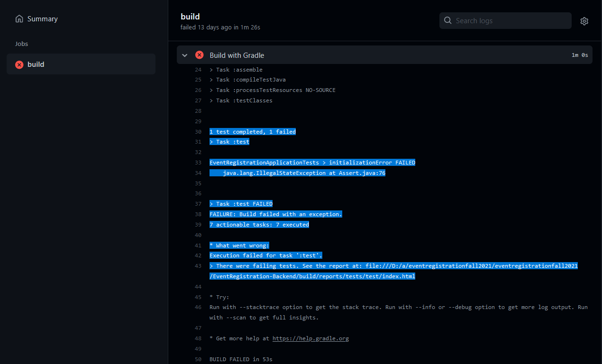Collapse the Build with Gradle step
This screenshot has width=602, height=364.
(185, 55)
